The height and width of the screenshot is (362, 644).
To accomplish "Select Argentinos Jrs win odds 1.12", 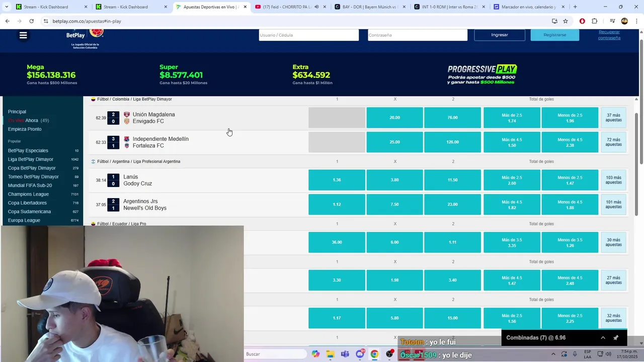I will pos(337,205).
